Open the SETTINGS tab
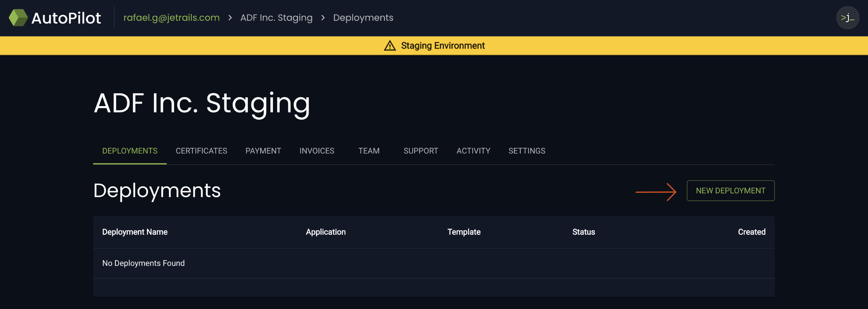Image resolution: width=868 pixels, height=309 pixels. pyautogui.click(x=527, y=151)
